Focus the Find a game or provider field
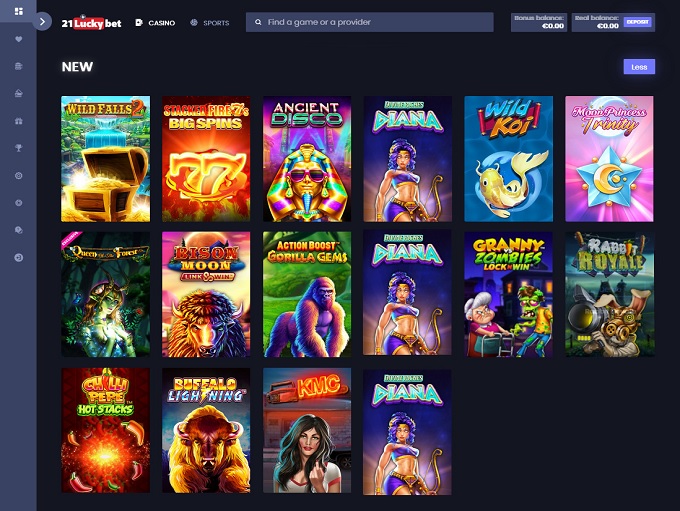Screen dimensions: 680x511 point(375,22)
